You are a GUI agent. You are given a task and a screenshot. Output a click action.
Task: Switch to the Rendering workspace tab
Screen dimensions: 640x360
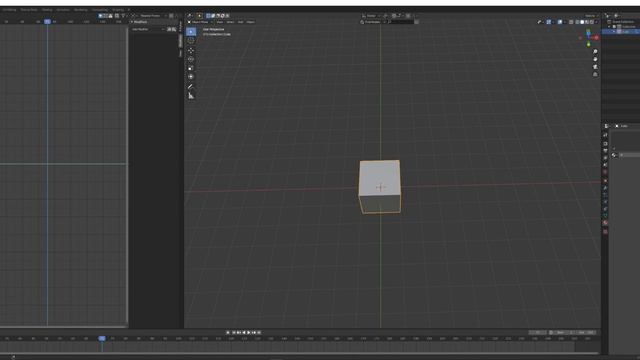coord(81,9)
